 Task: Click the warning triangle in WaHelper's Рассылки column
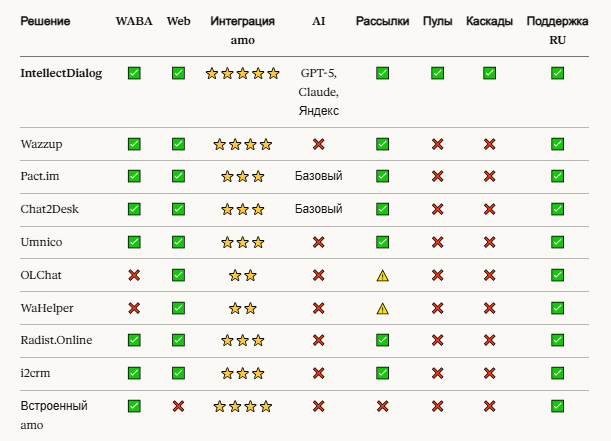(382, 309)
